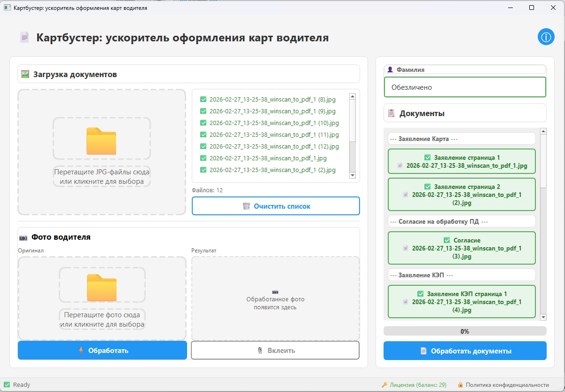Click the file list scrollbar up arrow
The height and width of the screenshot is (392, 565).
353,96
